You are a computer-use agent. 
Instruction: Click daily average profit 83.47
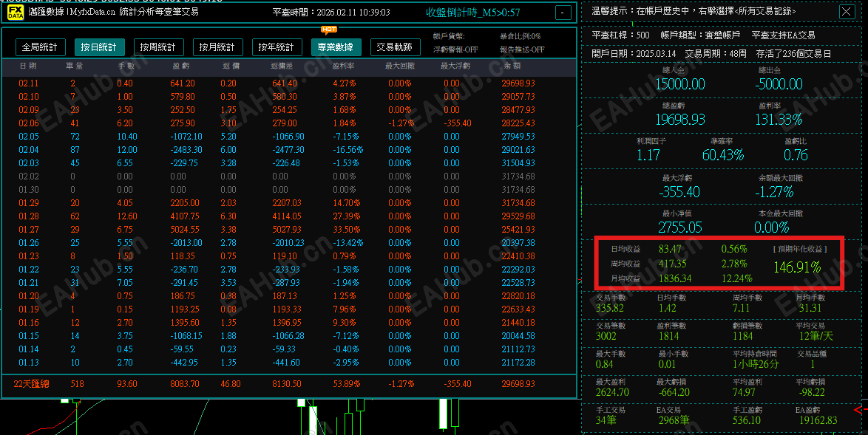click(x=670, y=250)
